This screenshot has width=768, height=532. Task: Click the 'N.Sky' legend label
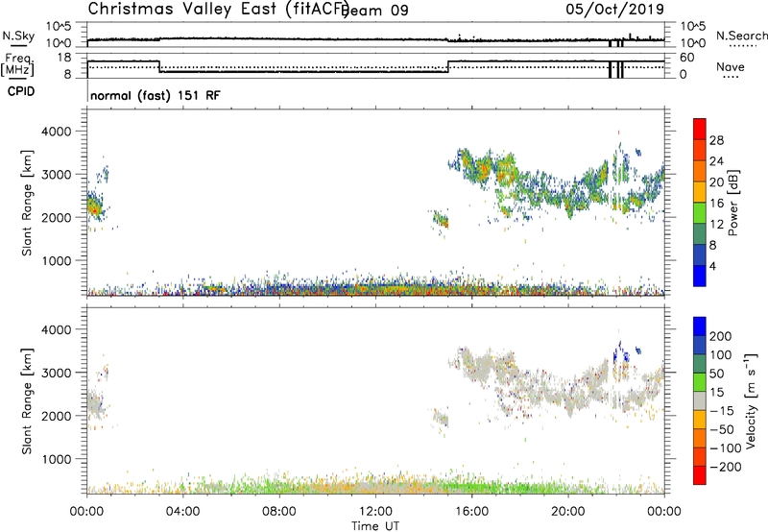(x=18, y=36)
